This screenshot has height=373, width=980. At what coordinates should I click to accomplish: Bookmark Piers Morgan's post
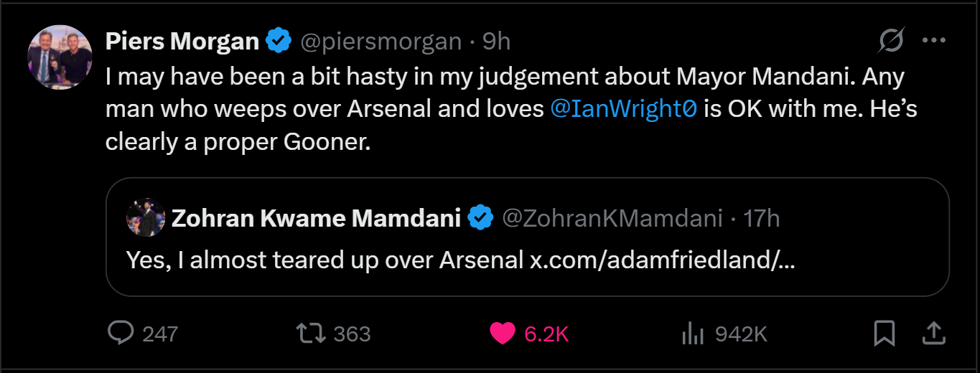pos(884,333)
